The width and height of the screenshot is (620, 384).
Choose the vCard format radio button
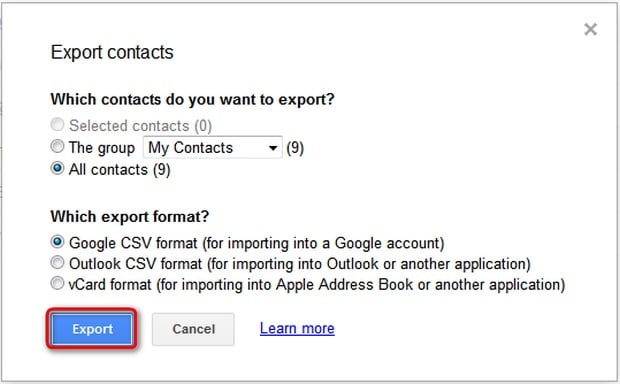click(57, 283)
